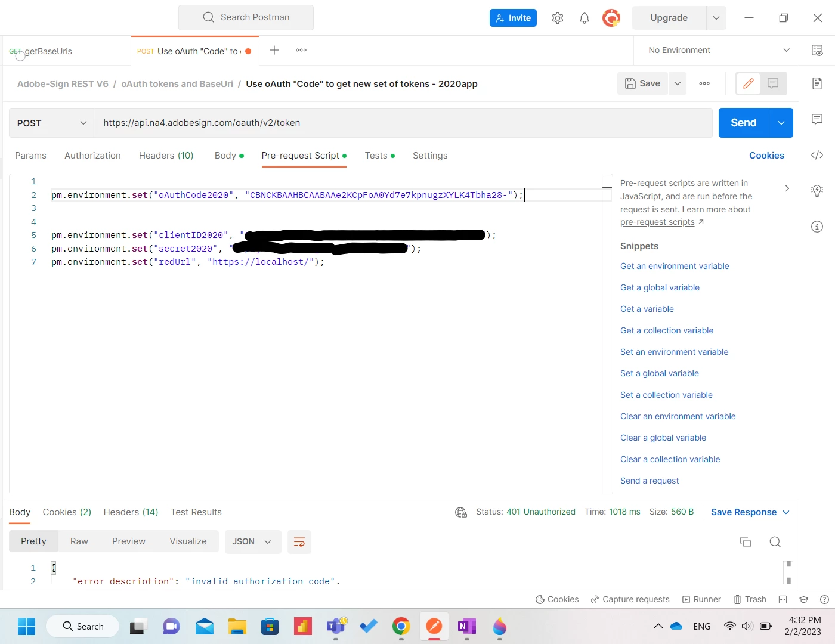Expand the Send options dropdown arrow
The image size is (835, 644).
[x=781, y=123]
